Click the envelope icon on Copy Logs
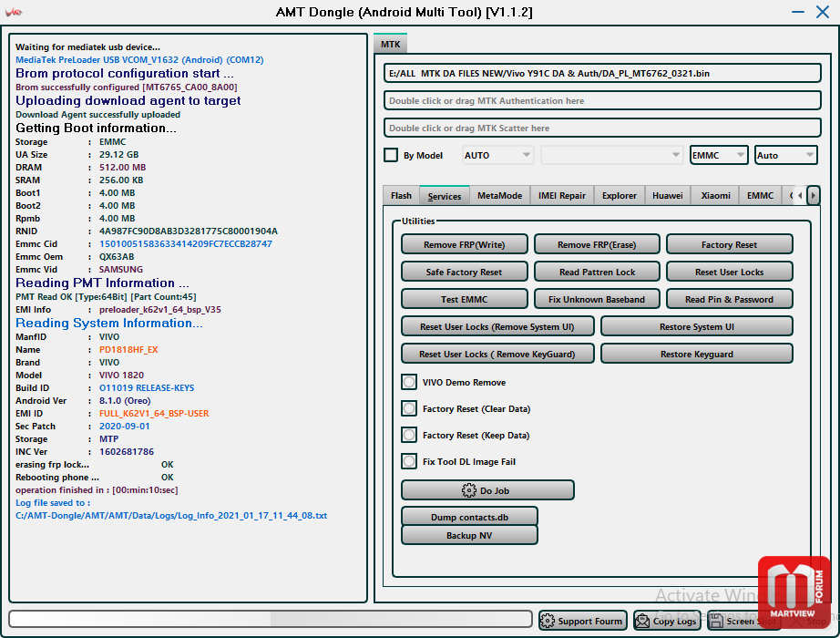The image size is (840, 638). tap(643, 621)
